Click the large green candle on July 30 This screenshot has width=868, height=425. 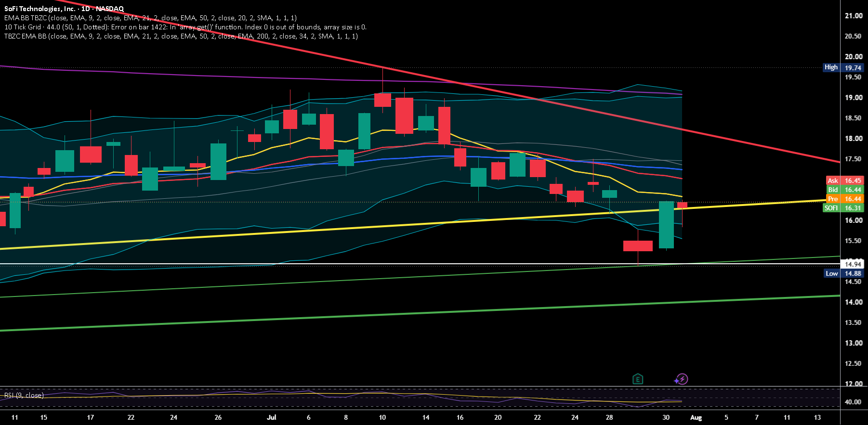coord(666,225)
